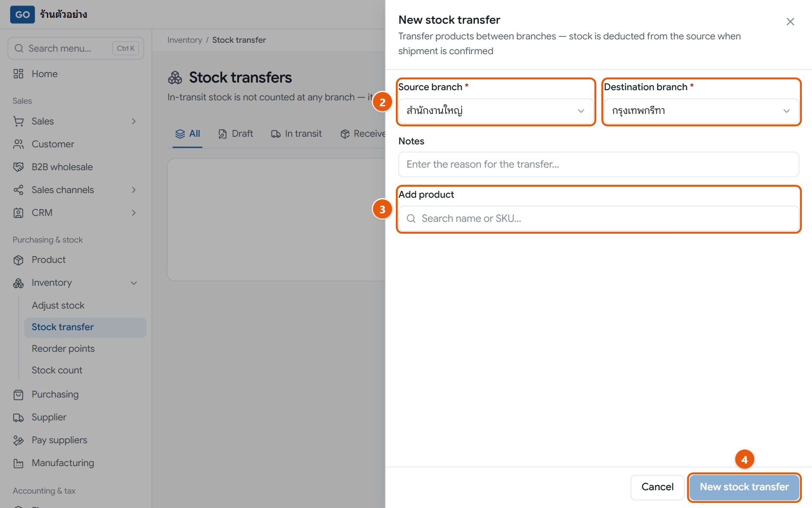Click the Sales cart icon

pos(18,121)
